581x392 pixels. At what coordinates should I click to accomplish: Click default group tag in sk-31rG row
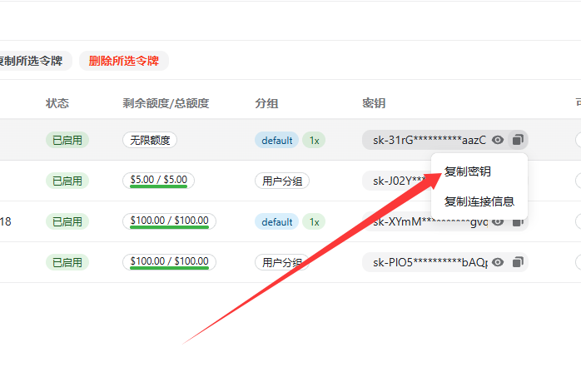click(x=276, y=140)
